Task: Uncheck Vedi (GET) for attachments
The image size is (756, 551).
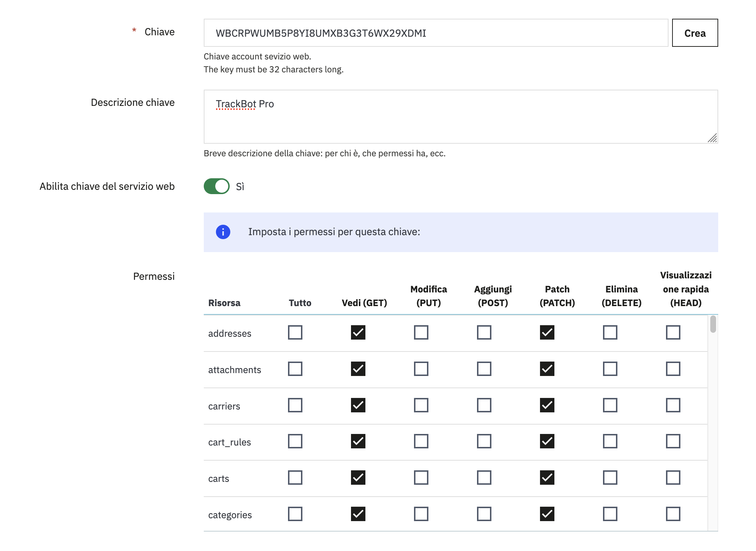Action: 358,369
